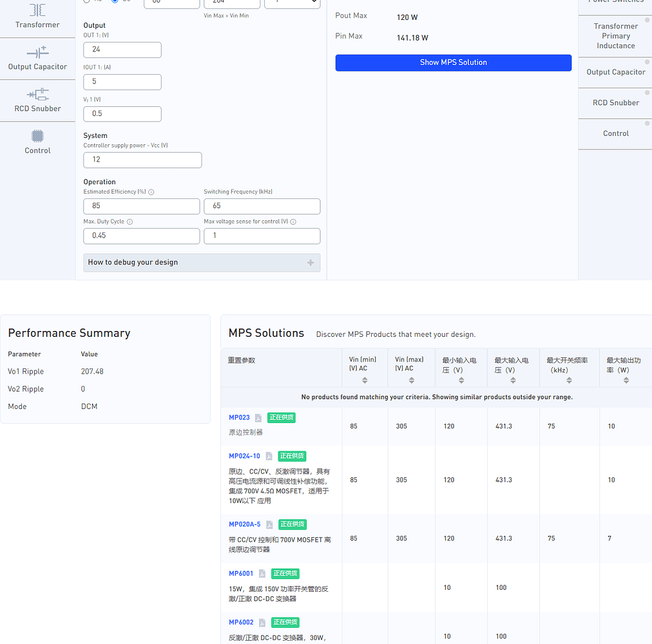
Task: Click the Switching Frequency input field
Action: (x=262, y=206)
